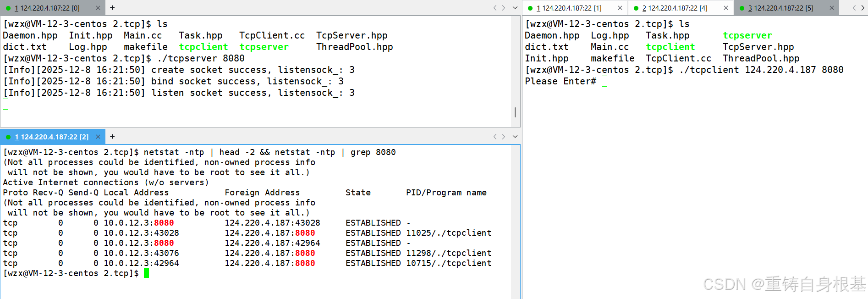Click scrollbar thumb of top-left terminal
The height and width of the screenshot is (299, 868).
(x=515, y=112)
